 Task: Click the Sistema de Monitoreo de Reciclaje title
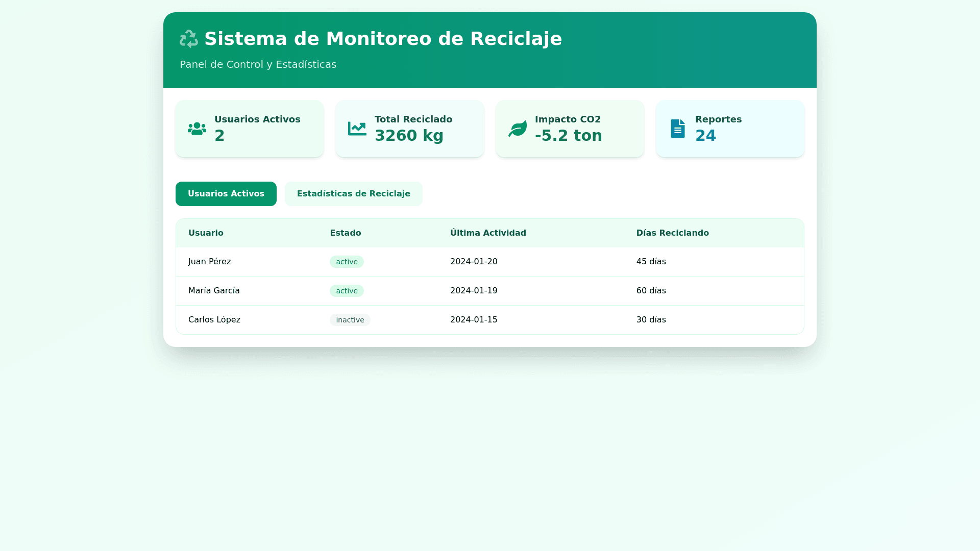pos(383,39)
